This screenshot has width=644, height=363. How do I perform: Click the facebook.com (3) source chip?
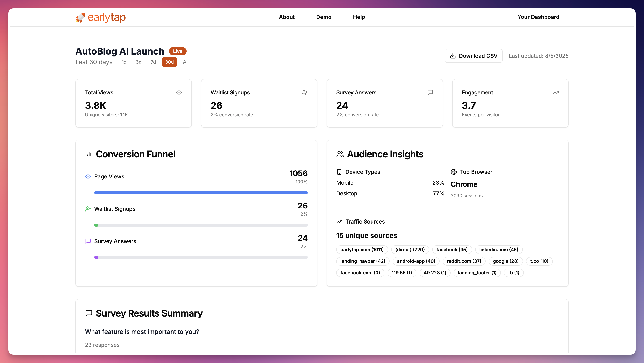[x=360, y=273]
